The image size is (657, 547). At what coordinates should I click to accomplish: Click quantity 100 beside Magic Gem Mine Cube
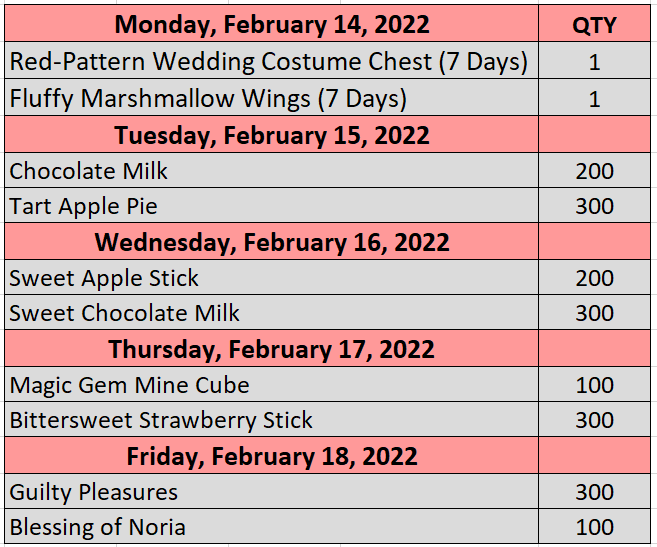[594, 385]
